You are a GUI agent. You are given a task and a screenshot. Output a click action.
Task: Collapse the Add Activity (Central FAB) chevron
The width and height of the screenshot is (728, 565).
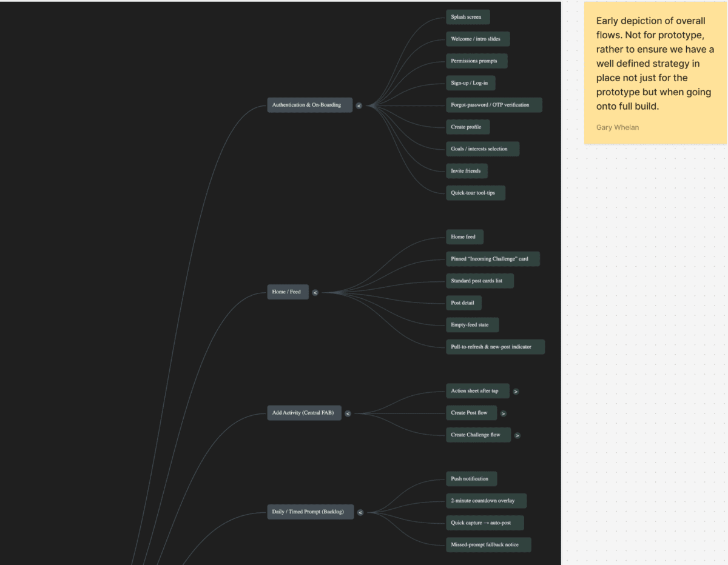point(348,414)
